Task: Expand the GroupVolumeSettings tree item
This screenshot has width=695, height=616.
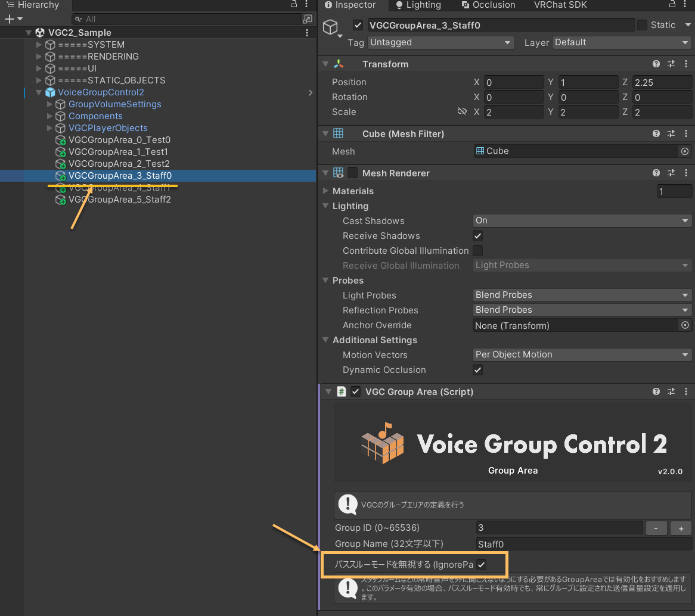Action: (x=49, y=104)
